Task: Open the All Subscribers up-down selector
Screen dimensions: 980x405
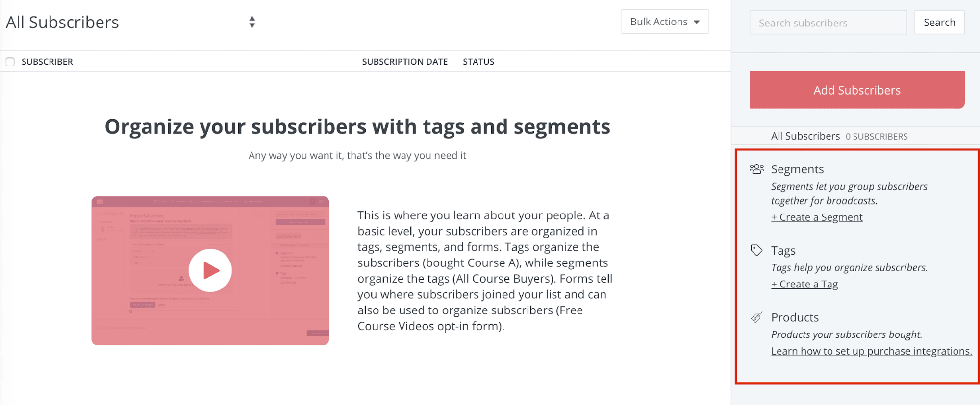Action: (x=252, y=22)
